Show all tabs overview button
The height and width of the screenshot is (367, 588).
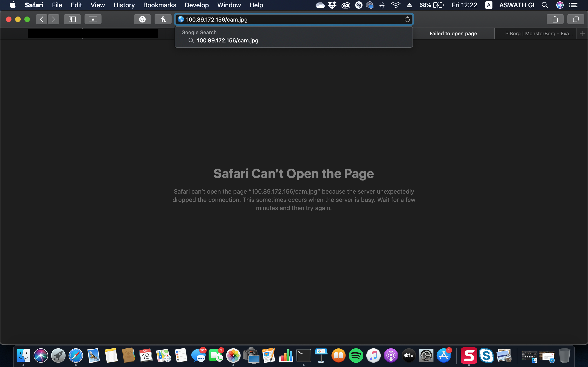coord(576,19)
